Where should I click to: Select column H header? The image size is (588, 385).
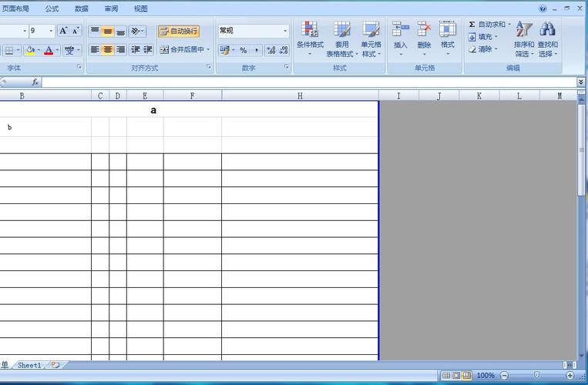tap(300, 96)
